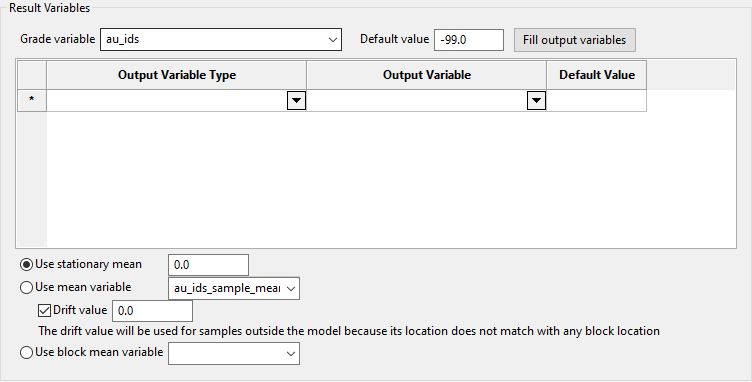The width and height of the screenshot is (752, 382).
Task: Click the Default Value column header
Action: (597, 75)
